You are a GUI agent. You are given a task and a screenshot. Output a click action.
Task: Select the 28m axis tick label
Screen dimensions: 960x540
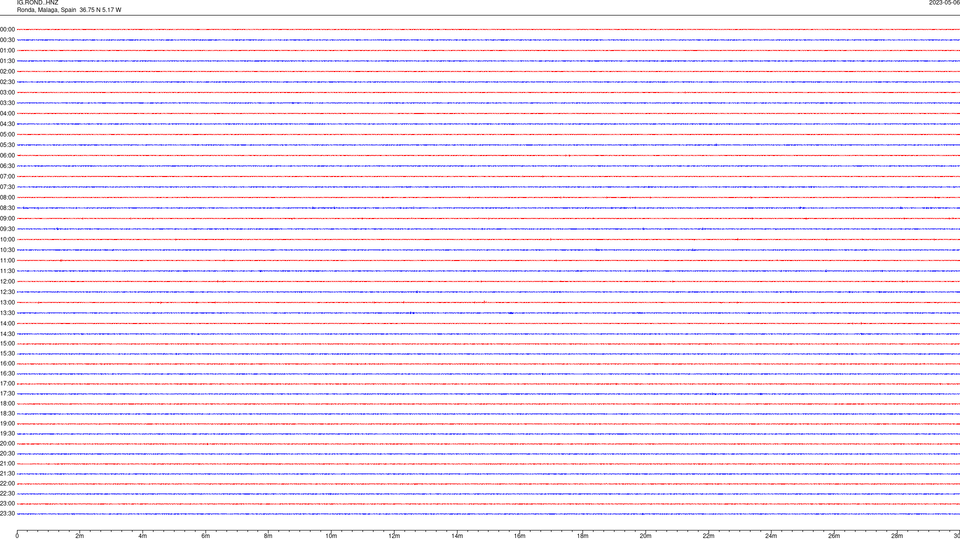(897, 536)
